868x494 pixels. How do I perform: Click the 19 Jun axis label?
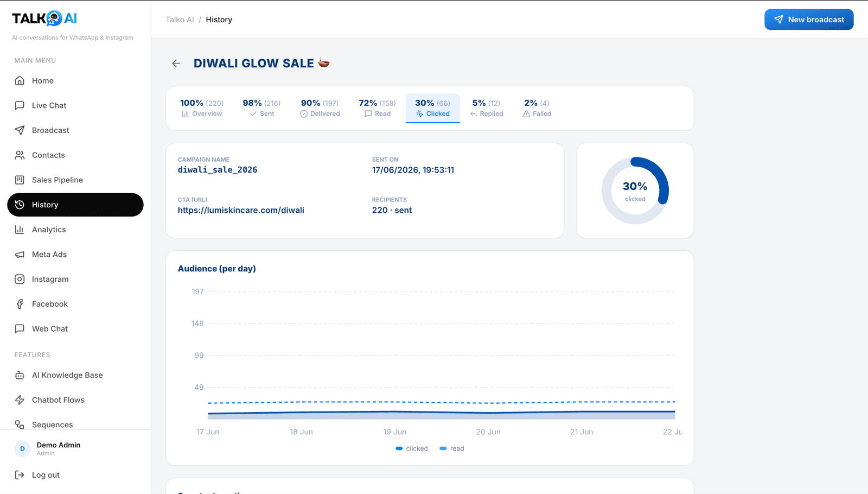(x=395, y=432)
